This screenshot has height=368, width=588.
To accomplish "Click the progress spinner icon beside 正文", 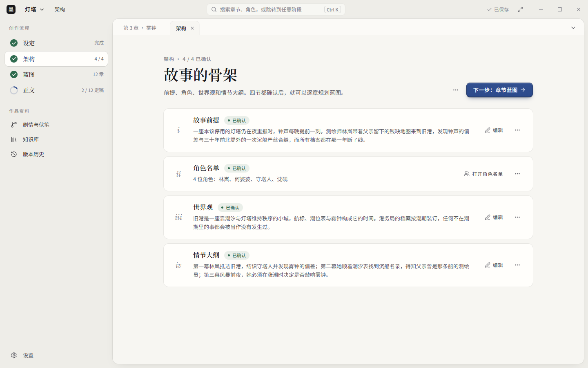I will point(14,90).
